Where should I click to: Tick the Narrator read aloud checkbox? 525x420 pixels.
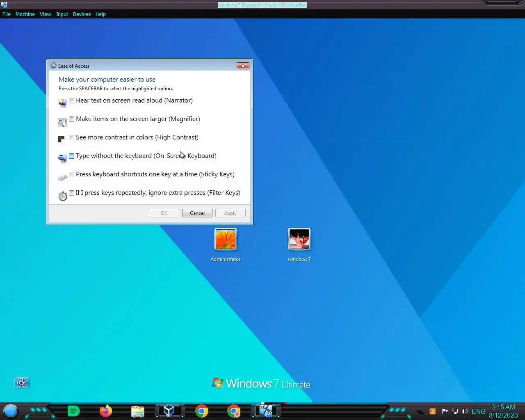tap(72, 100)
